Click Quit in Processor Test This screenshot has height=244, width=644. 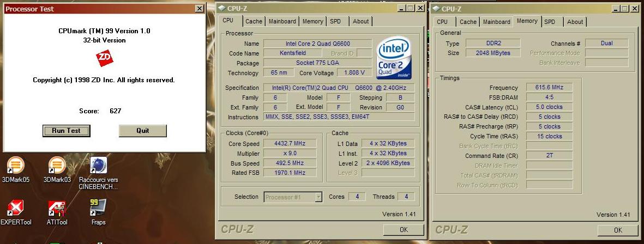[142, 131]
